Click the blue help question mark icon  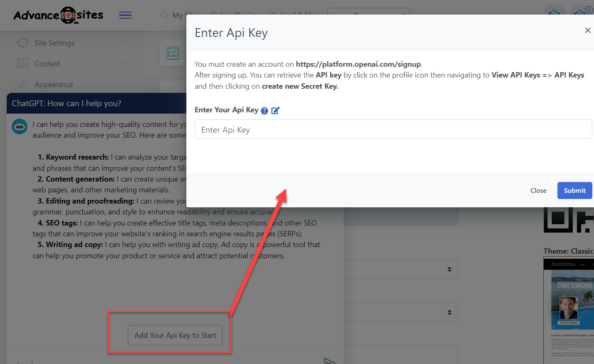[x=264, y=111]
